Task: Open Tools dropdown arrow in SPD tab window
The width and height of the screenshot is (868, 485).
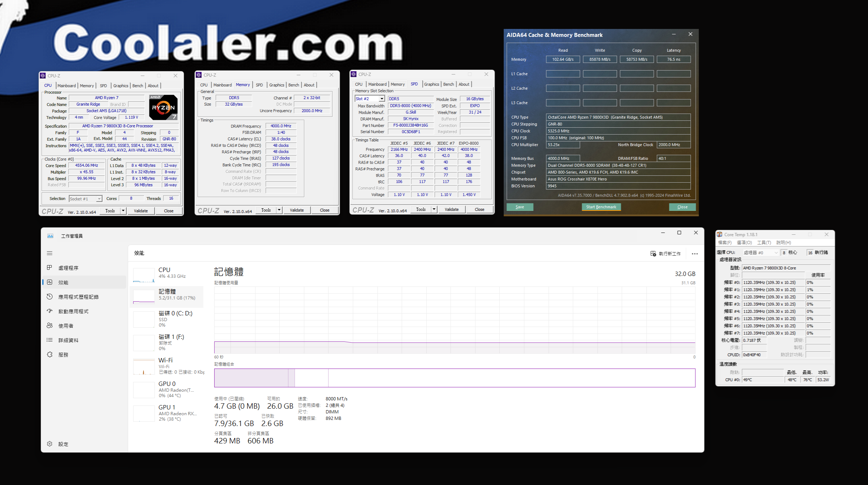Action: tap(434, 209)
